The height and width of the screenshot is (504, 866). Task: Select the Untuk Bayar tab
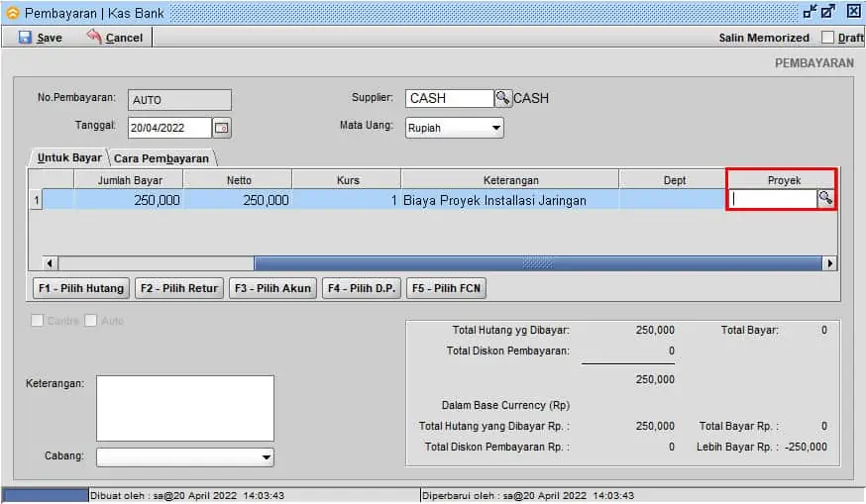(x=69, y=157)
